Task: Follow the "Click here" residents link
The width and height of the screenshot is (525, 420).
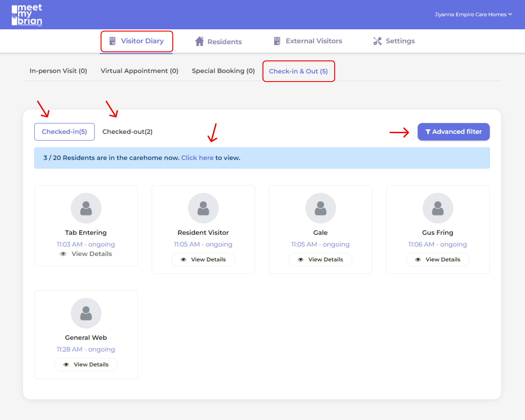Action: point(197,158)
